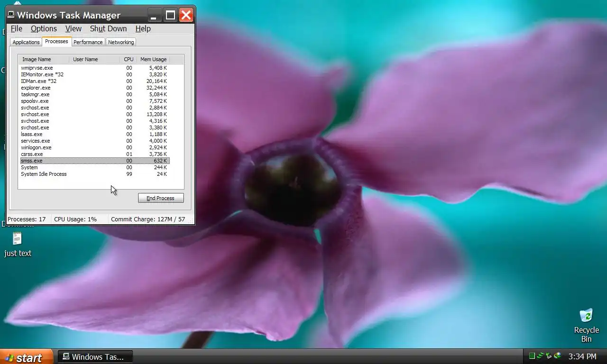Select the svchost.exe row using 13,208 K
This screenshot has width=607, height=364.
pyautogui.click(x=94, y=114)
